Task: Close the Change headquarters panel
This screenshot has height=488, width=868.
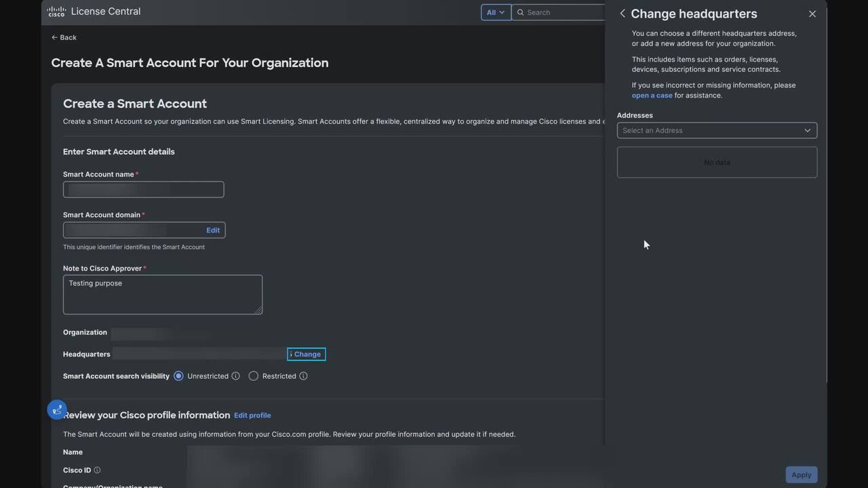Action: (812, 14)
